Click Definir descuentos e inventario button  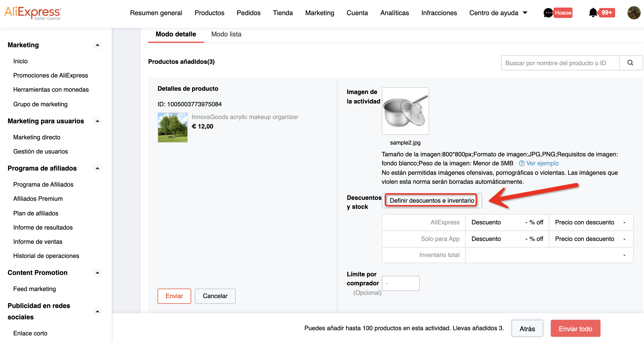pos(432,201)
